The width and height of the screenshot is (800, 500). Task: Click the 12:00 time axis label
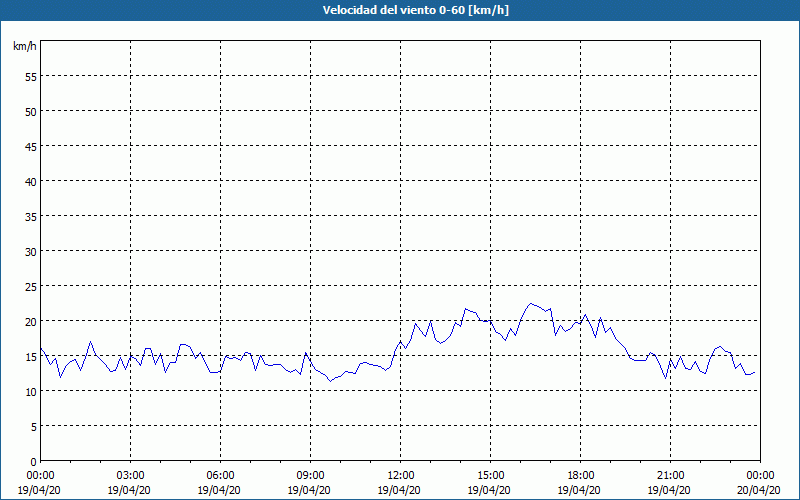coord(399,476)
